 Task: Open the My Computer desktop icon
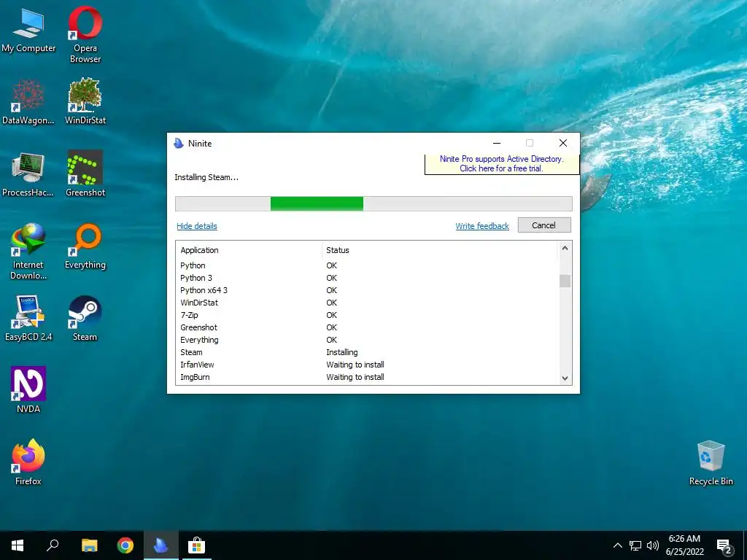coord(28,29)
